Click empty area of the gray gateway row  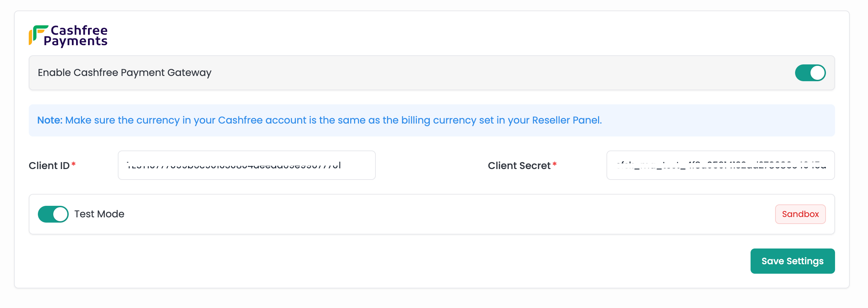[x=491, y=73]
